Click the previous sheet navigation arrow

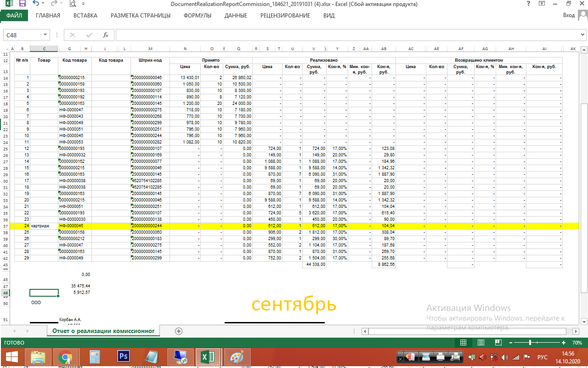tap(15, 331)
